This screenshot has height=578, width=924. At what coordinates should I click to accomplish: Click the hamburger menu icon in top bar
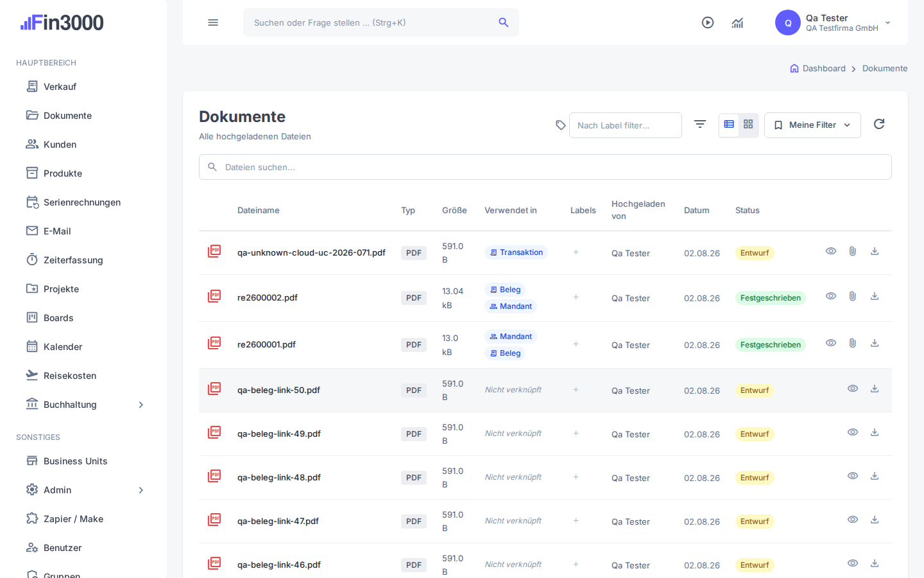coord(213,22)
